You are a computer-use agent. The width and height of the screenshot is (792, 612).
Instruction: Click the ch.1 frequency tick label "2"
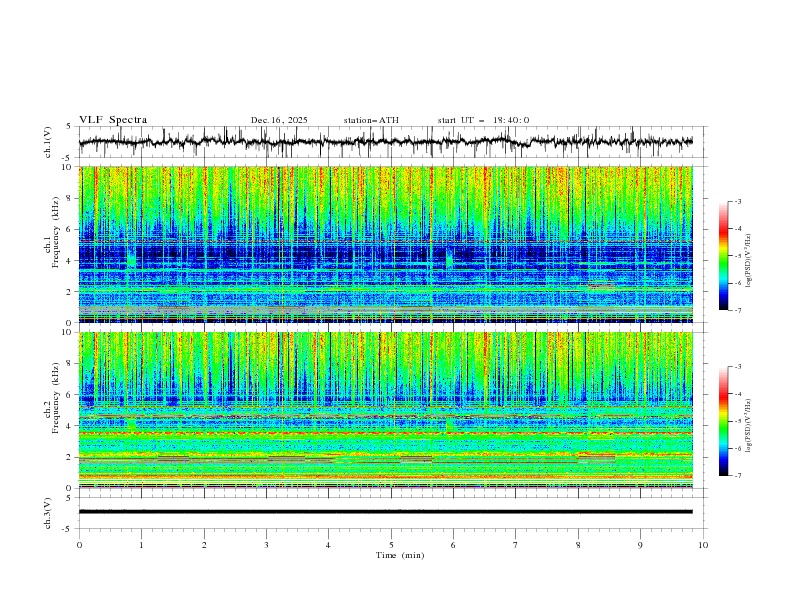pyautogui.click(x=70, y=292)
